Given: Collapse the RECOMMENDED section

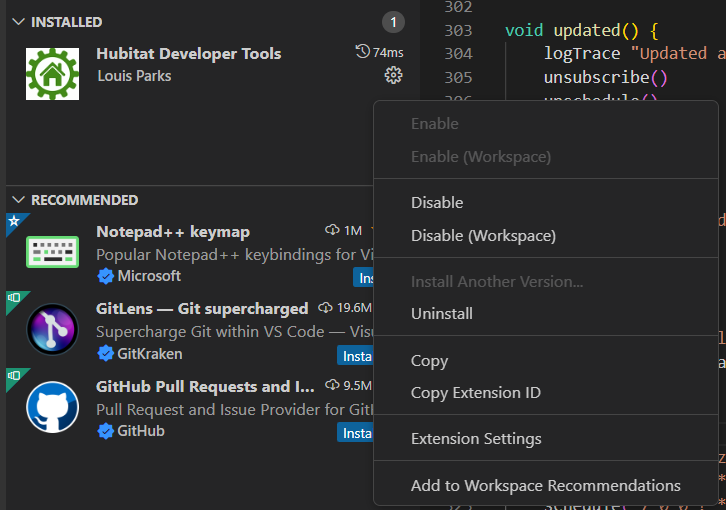Looking at the screenshot, I should click(x=19, y=200).
